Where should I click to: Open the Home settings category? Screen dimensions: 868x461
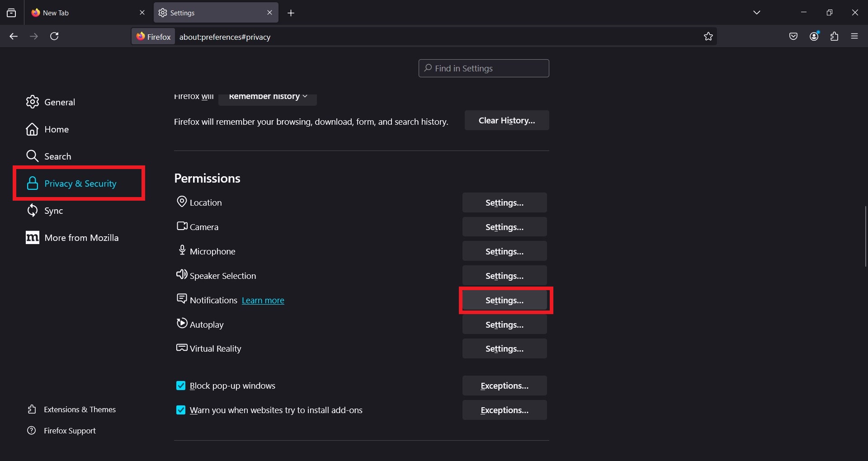[x=47, y=129]
